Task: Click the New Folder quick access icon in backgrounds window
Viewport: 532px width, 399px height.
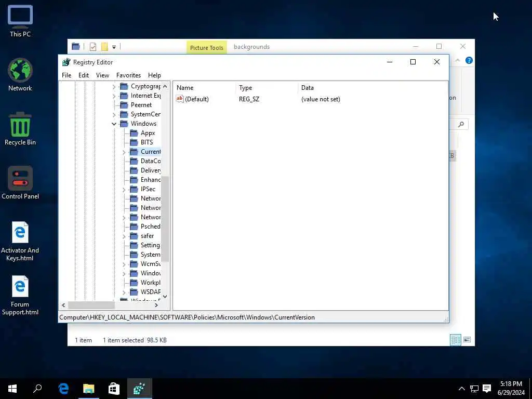Action: [104, 47]
